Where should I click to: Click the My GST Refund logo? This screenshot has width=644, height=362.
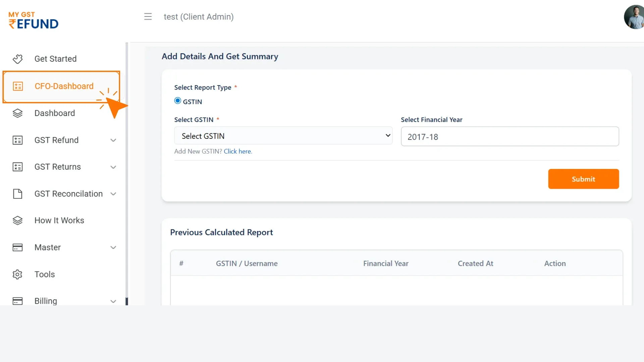coord(33,20)
